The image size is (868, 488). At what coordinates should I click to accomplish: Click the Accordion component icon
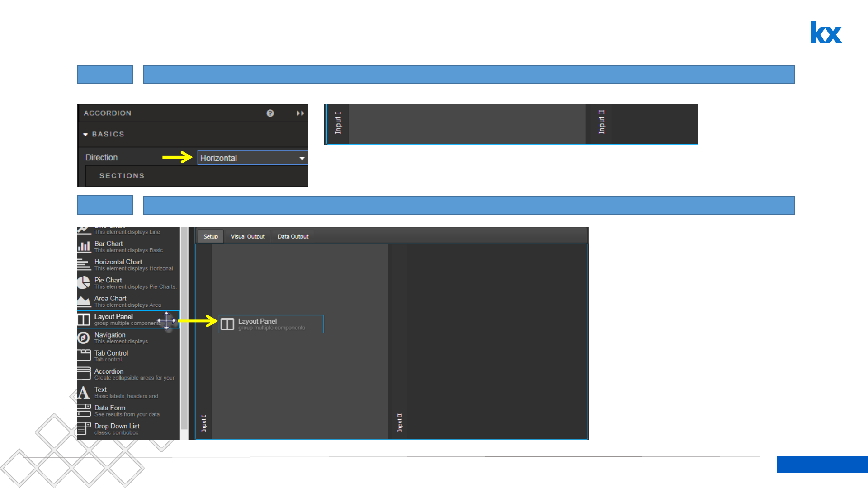tap(84, 374)
